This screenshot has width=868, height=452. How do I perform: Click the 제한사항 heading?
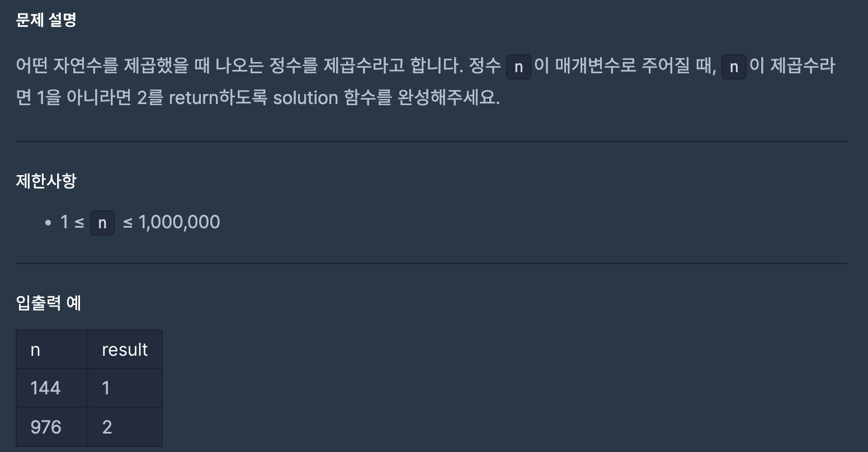click(x=46, y=181)
